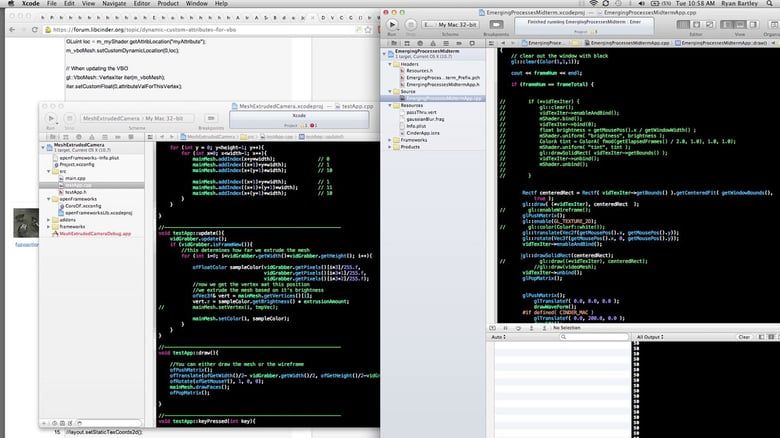Expand the addons group in MeshExtrudedCamera
The image size is (780, 438).
[49, 220]
